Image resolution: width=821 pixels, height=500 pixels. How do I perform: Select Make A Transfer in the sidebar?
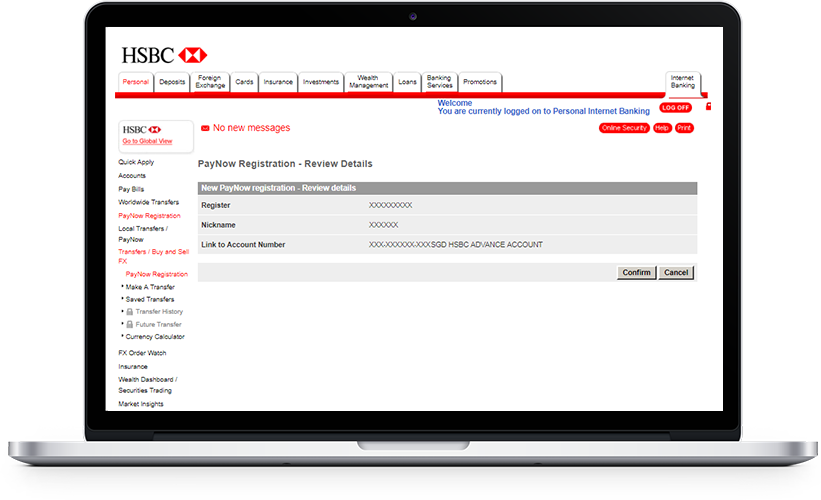[x=150, y=287]
